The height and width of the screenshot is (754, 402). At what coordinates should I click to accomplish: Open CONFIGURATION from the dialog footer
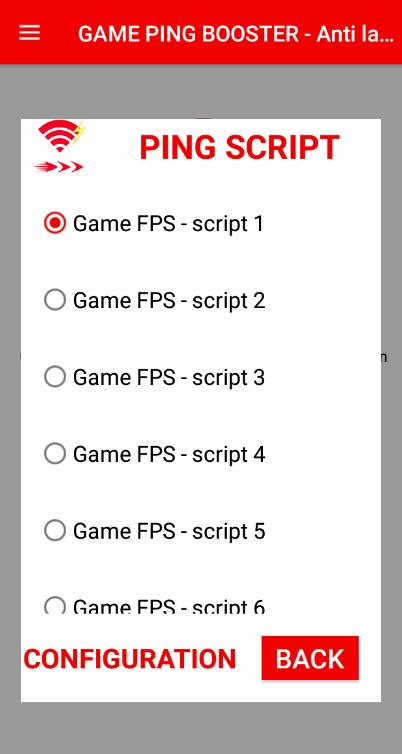(130, 659)
